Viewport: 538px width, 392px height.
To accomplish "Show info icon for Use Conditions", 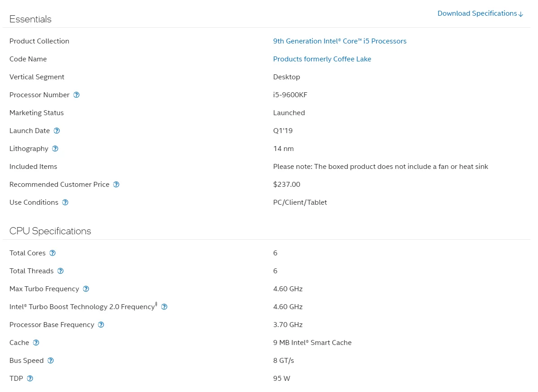I will click(x=65, y=202).
